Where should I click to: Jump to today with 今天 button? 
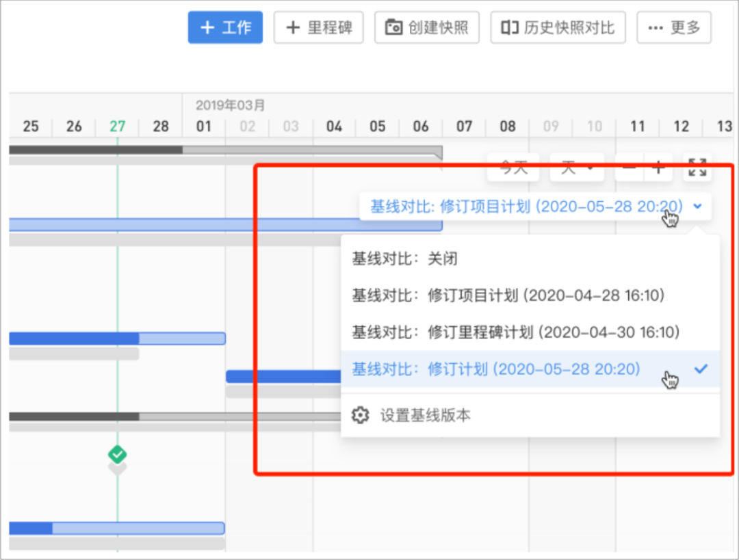pos(513,168)
